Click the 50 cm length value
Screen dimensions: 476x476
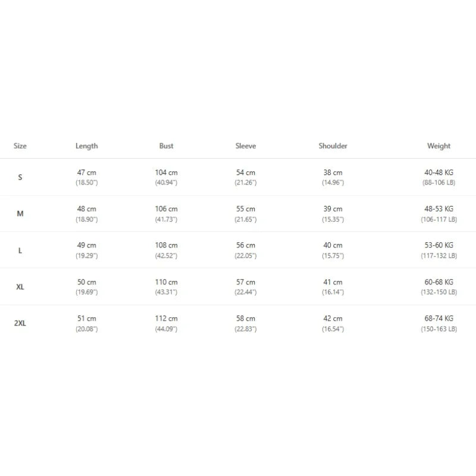pyautogui.click(x=87, y=282)
